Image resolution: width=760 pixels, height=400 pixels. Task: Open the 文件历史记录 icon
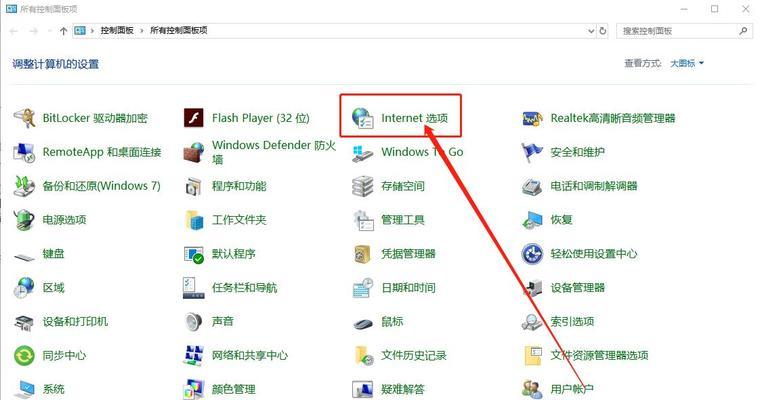click(363, 356)
